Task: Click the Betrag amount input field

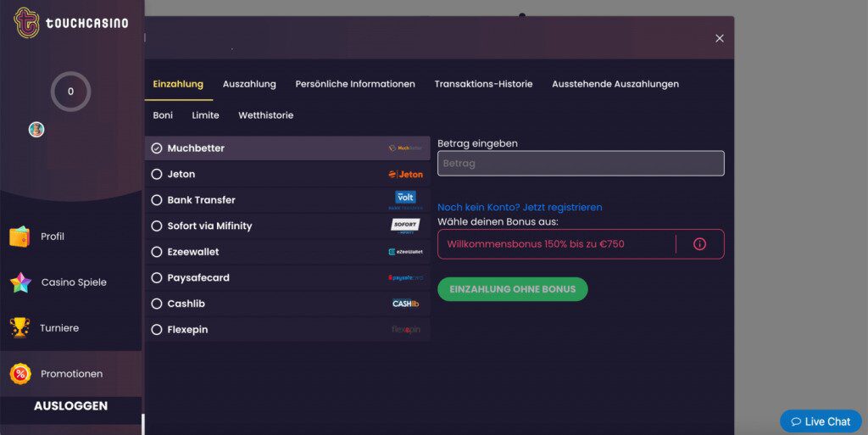Action: 581,164
